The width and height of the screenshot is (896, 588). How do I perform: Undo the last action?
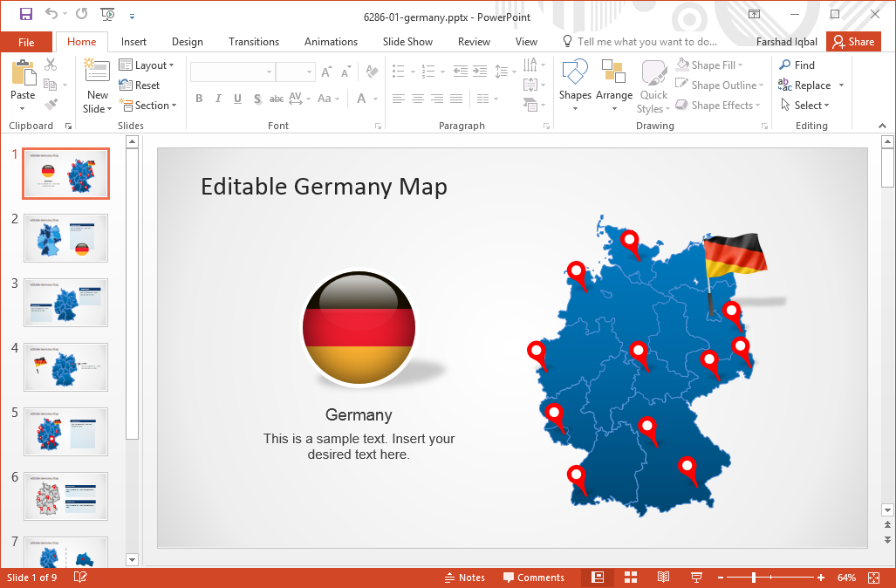click(x=51, y=14)
